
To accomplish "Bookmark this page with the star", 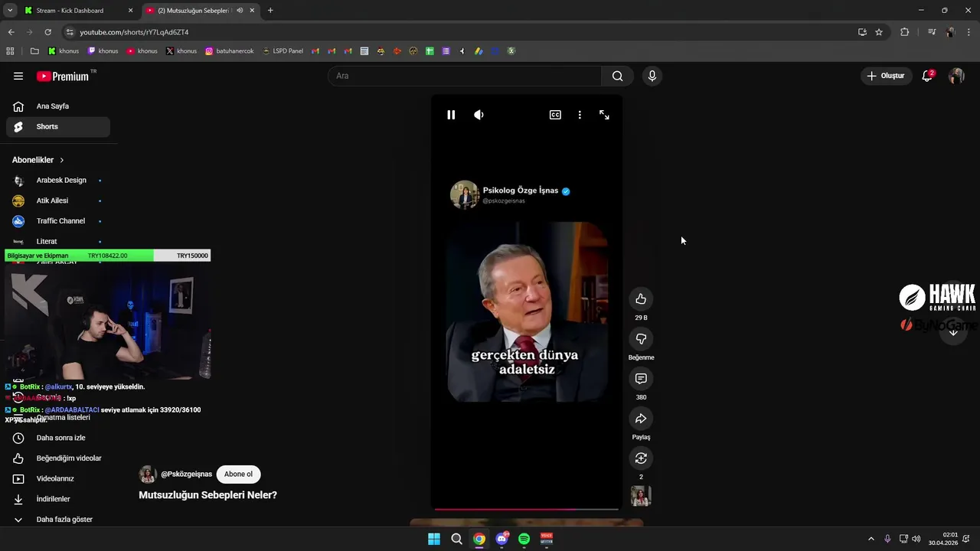I will click(x=879, y=32).
